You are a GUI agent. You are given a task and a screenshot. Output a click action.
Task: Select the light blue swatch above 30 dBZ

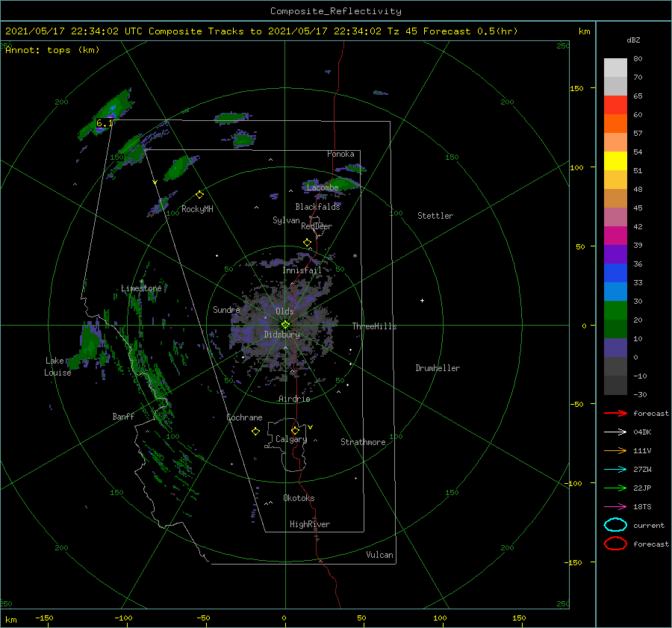[x=615, y=291]
